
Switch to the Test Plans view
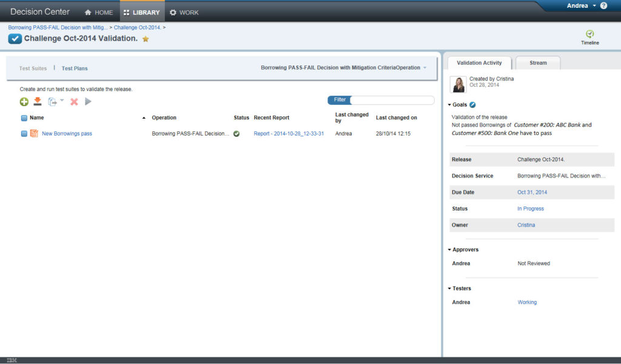coord(75,68)
